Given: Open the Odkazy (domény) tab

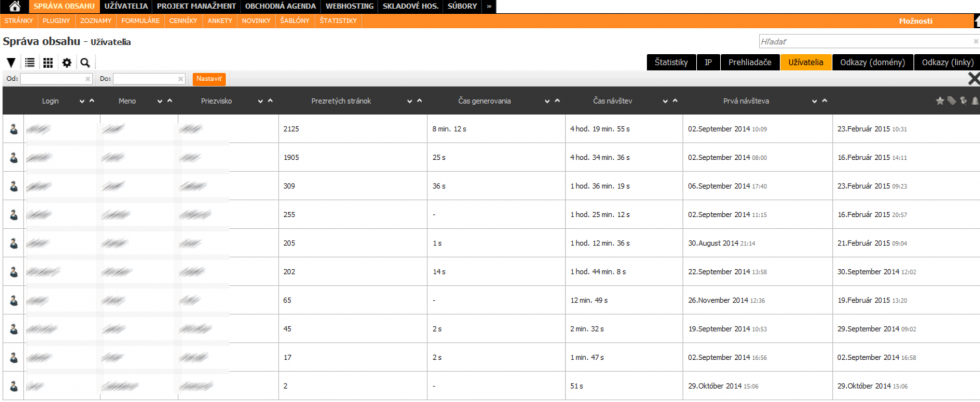Looking at the screenshot, I should (872, 62).
